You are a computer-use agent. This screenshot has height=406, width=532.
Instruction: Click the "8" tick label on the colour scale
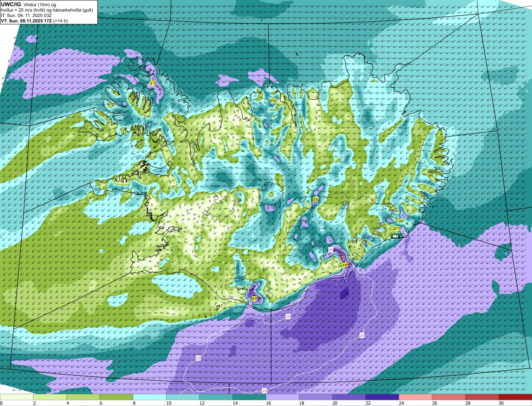134,403
